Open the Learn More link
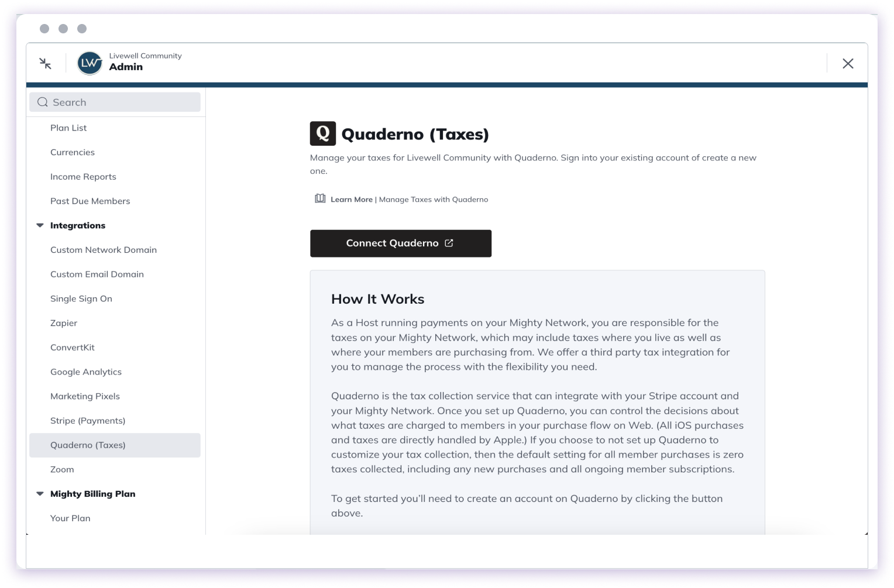 point(351,199)
